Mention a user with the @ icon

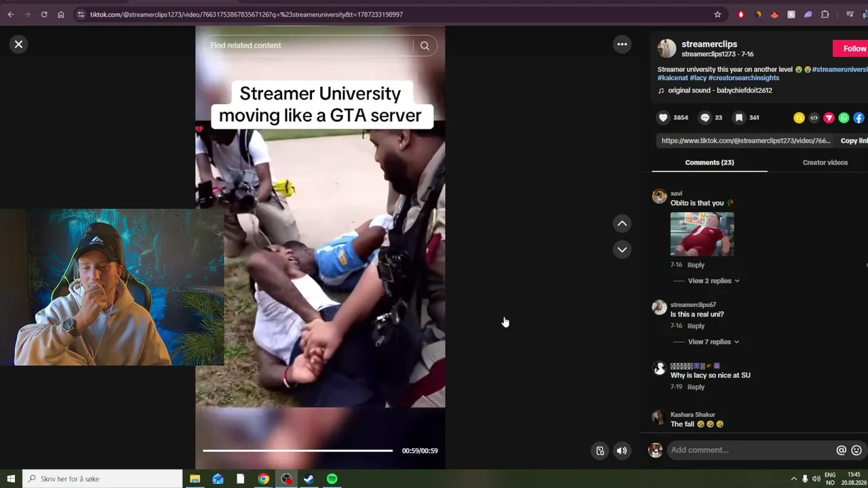842,450
